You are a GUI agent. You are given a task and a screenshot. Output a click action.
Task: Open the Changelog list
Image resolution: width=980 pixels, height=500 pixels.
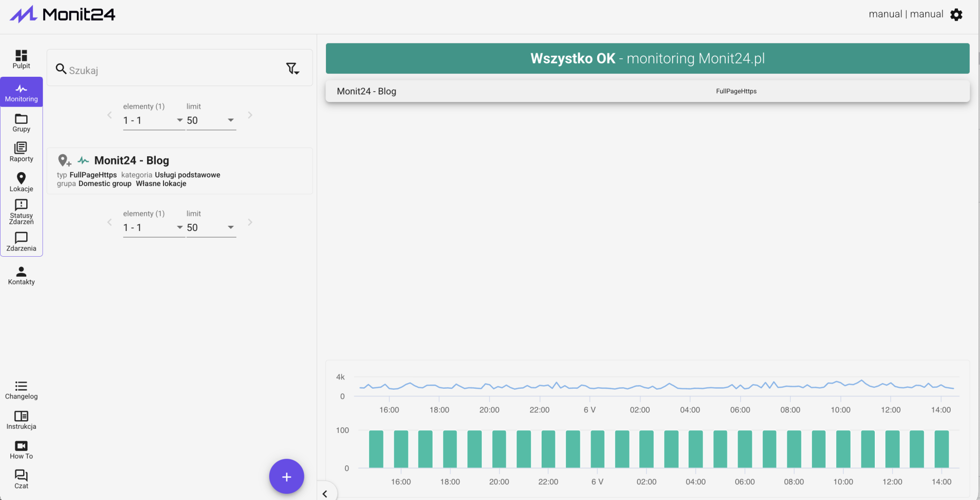coord(21,390)
